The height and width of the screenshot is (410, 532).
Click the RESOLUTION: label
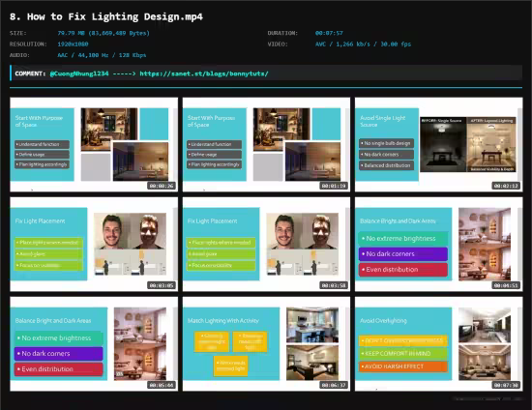[28, 44]
